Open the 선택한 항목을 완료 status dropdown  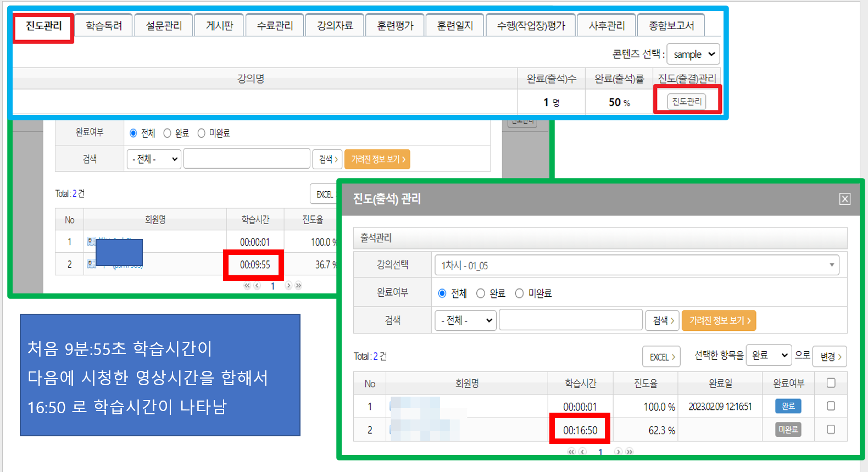tap(768, 356)
